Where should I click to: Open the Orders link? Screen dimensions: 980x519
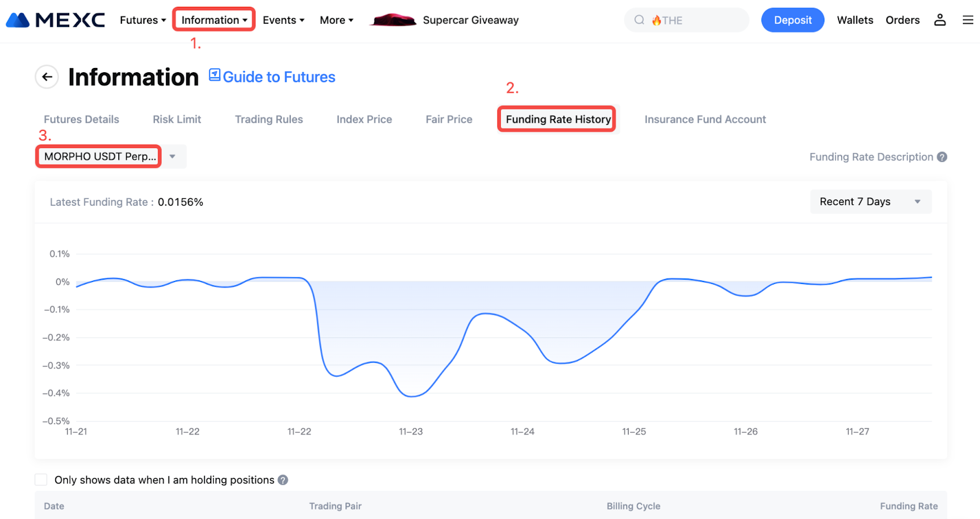[902, 20]
